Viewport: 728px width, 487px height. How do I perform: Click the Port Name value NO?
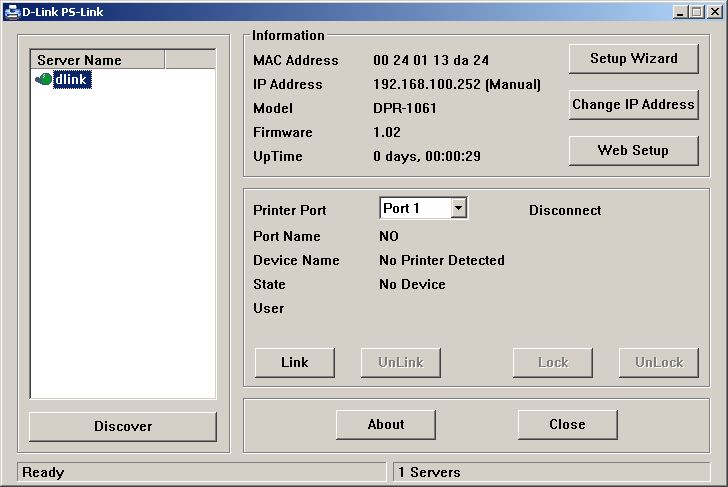coord(389,236)
